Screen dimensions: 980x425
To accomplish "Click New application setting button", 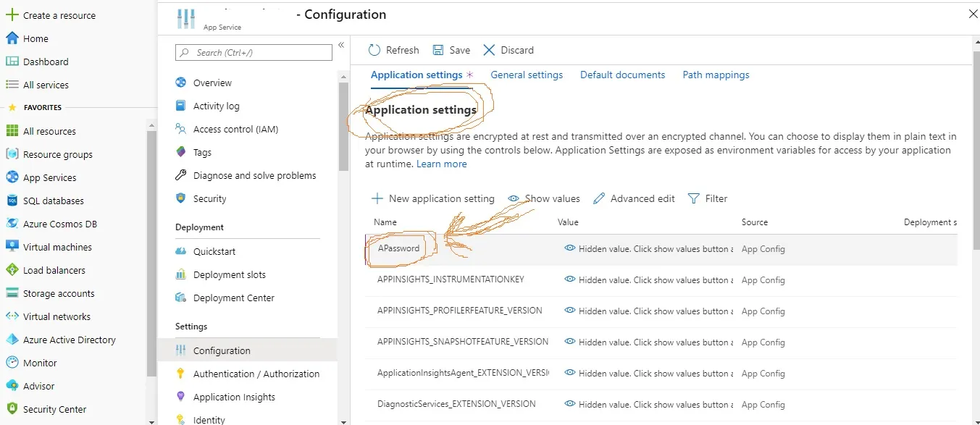I will pos(433,198).
